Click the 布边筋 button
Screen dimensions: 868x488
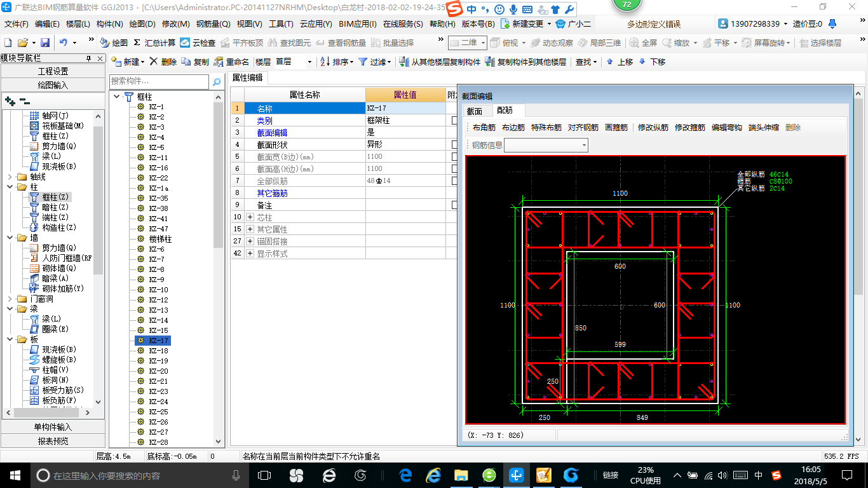[513, 127]
